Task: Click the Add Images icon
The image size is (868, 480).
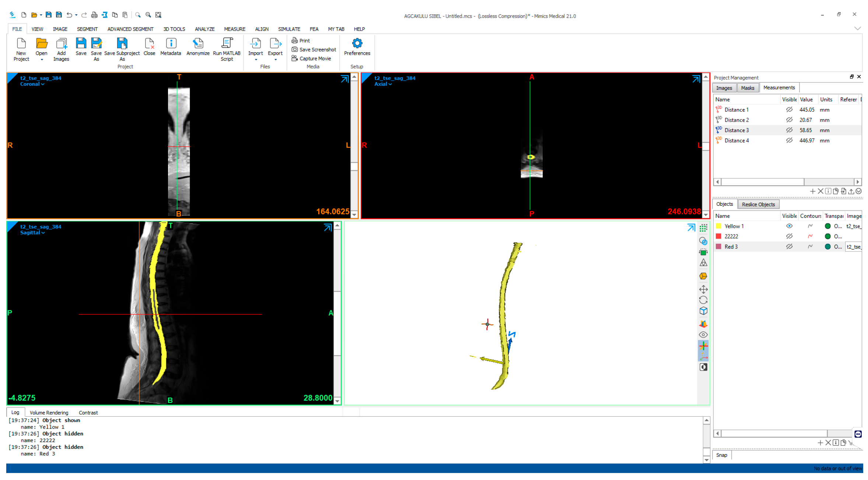Action: [61, 44]
